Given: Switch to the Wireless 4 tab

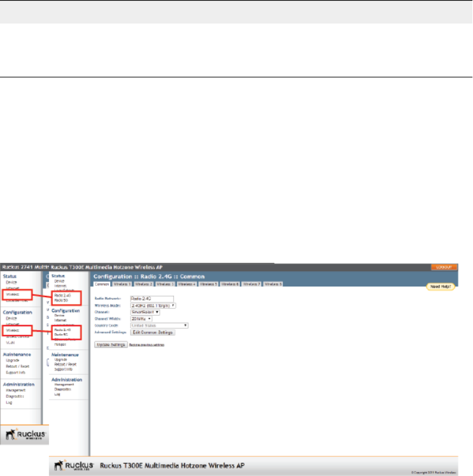Looking at the screenshot, I should pos(187,284).
